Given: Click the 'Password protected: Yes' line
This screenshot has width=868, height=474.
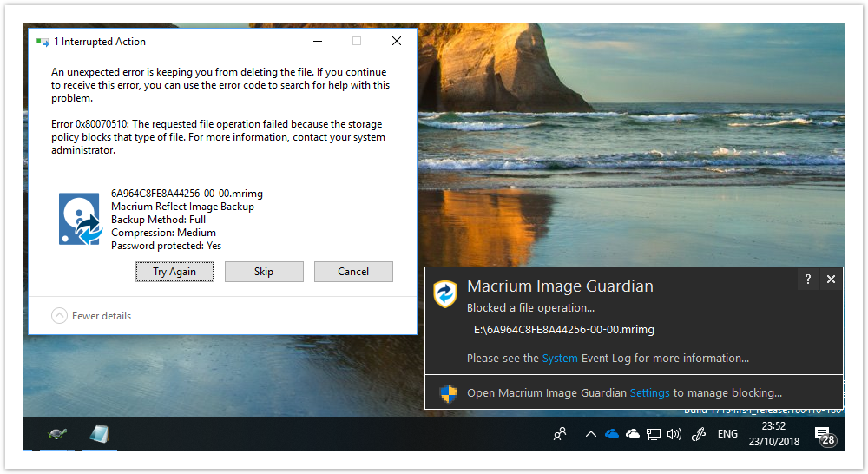Looking at the screenshot, I should [166, 246].
